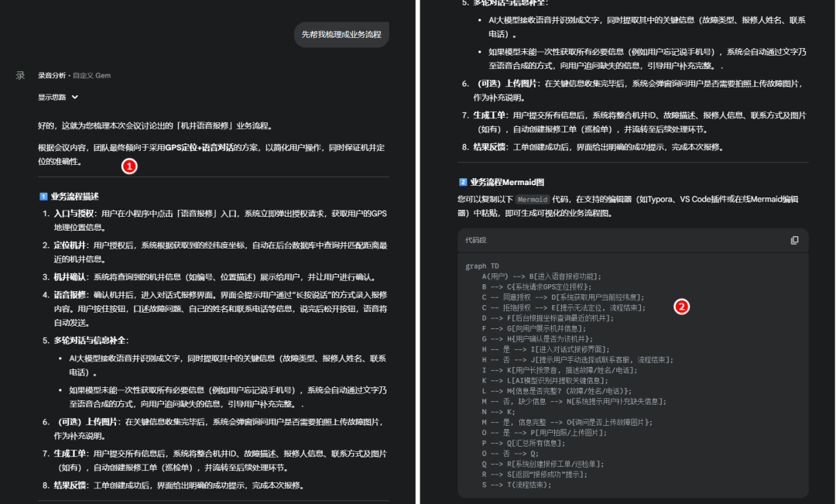
Task: Click code line I[进入对话式报修界面]
Action: pos(546,349)
